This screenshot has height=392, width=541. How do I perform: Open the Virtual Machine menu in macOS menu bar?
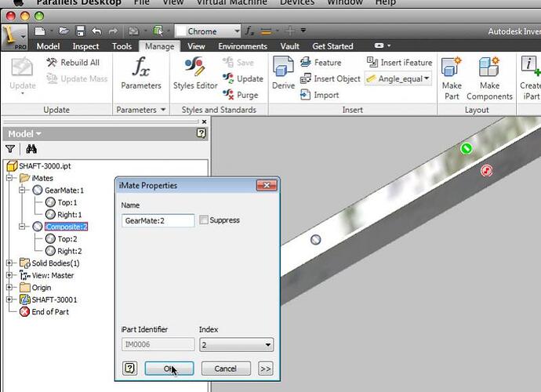pyautogui.click(x=231, y=3)
